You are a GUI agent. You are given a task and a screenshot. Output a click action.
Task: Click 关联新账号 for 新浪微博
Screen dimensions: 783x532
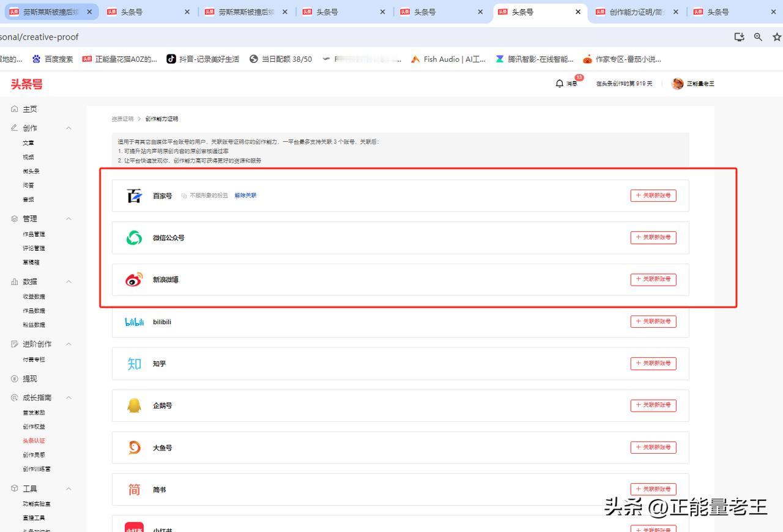[653, 279]
